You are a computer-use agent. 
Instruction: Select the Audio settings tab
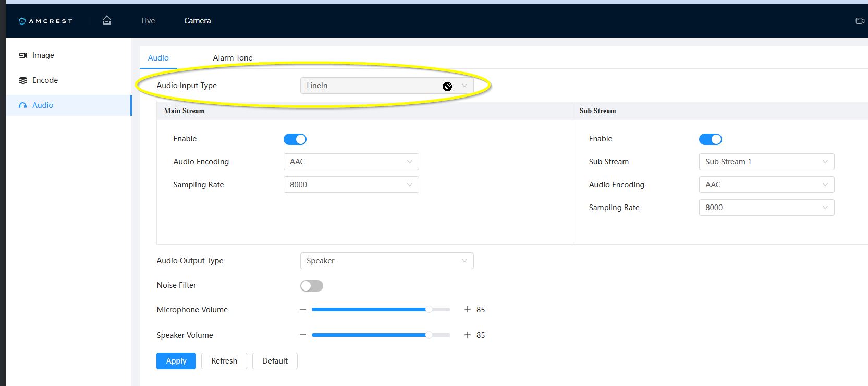pyautogui.click(x=158, y=58)
